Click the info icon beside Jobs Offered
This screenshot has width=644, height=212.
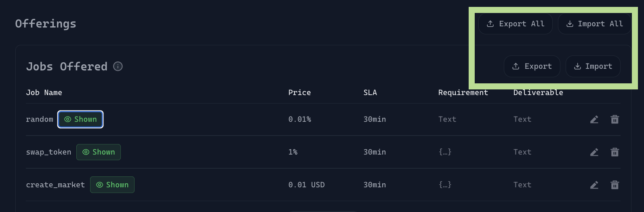(x=118, y=66)
